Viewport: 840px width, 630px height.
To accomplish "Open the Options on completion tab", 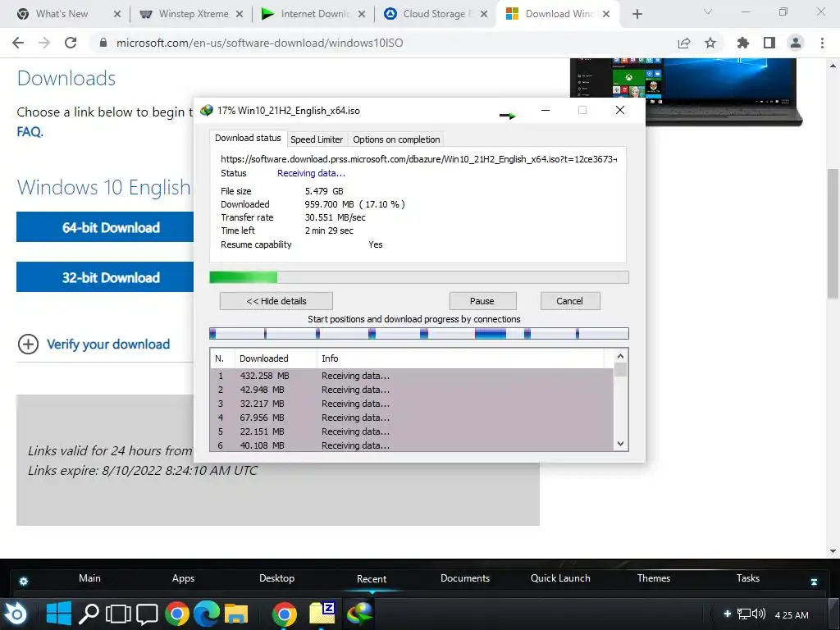I will (396, 139).
